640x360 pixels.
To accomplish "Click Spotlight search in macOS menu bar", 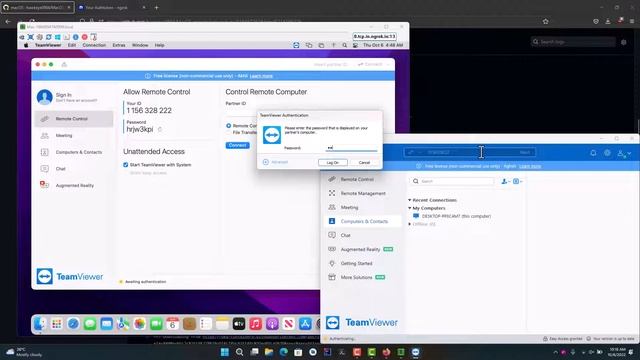I will (344, 45).
